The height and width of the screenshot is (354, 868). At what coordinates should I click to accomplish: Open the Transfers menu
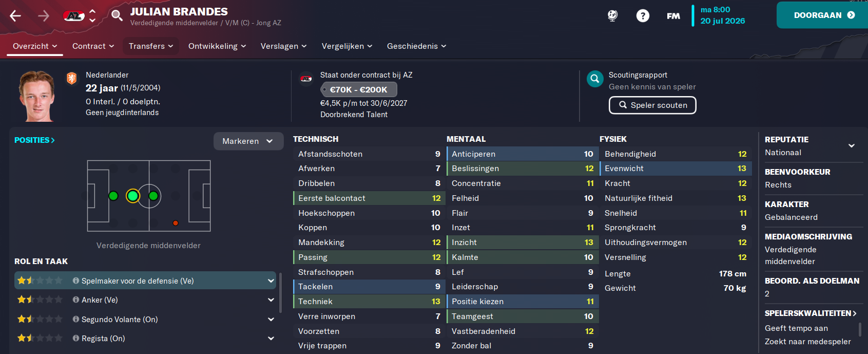(x=151, y=46)
